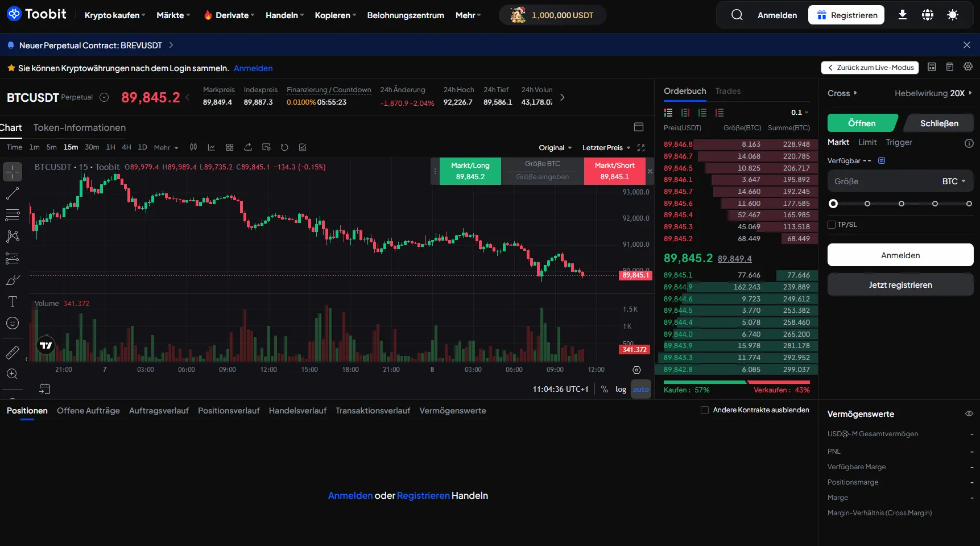Click the Jetzt registrieren button
The width and height of the screenshot is (980, 546).
click(x=900, y=285)
